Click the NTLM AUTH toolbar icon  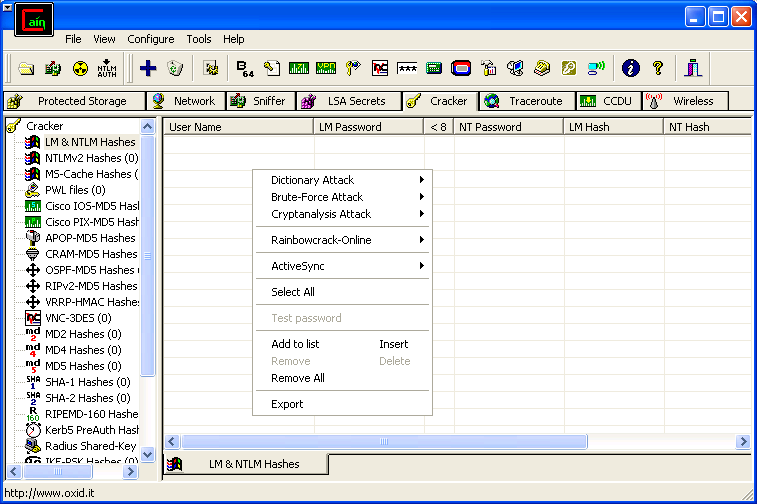(107, 68)
